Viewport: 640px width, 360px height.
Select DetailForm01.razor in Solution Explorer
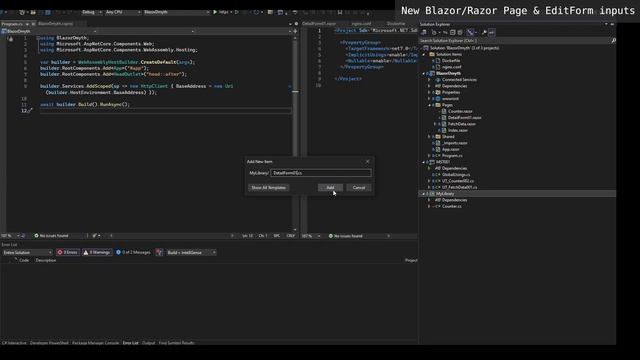click(464, 118)
